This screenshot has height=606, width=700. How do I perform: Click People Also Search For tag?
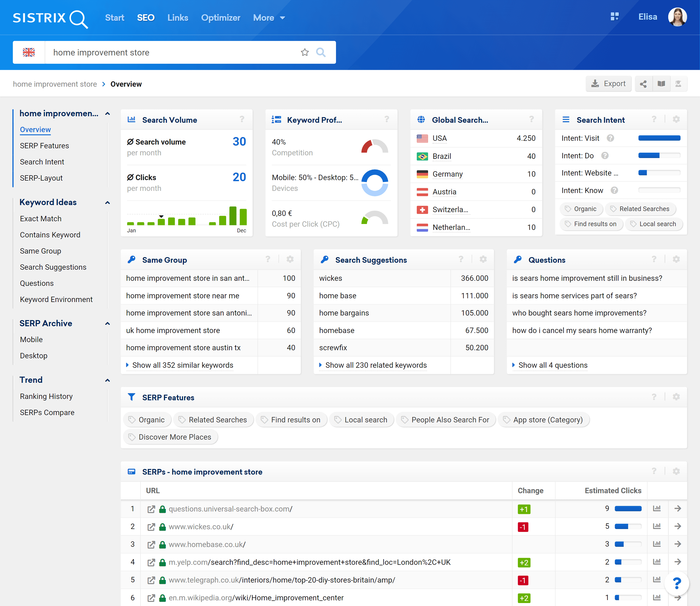coord(446,420)
